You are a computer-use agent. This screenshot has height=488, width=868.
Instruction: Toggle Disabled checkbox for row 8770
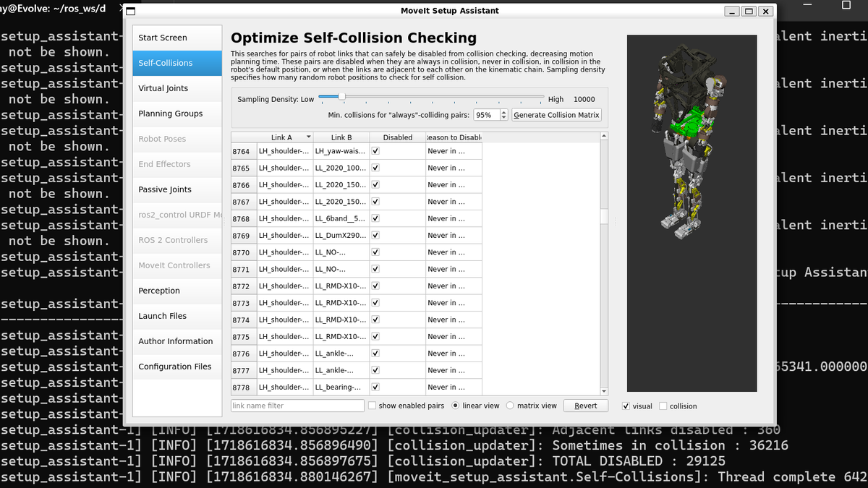coord(375,252)
